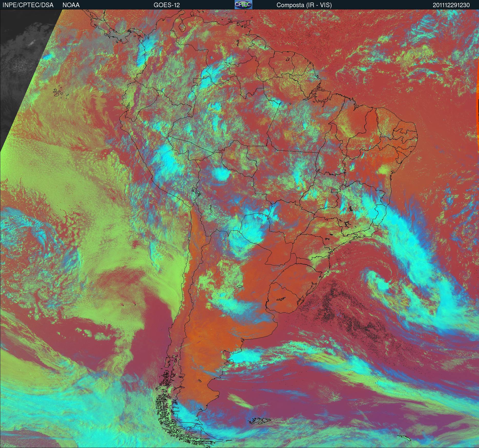The image size is (479, 448).
Task: Click the Composta (IR - VIS) label
Action: 304,5
